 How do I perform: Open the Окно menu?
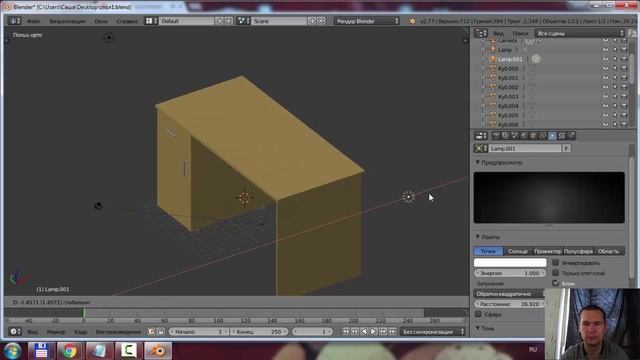[101, 21]
